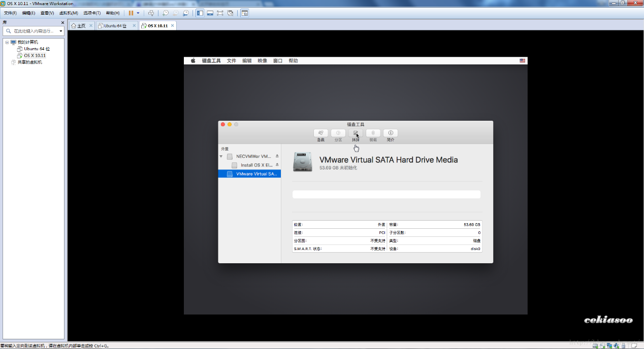
Task: Click the sound card status bar icon
Action: click(616, 346)
